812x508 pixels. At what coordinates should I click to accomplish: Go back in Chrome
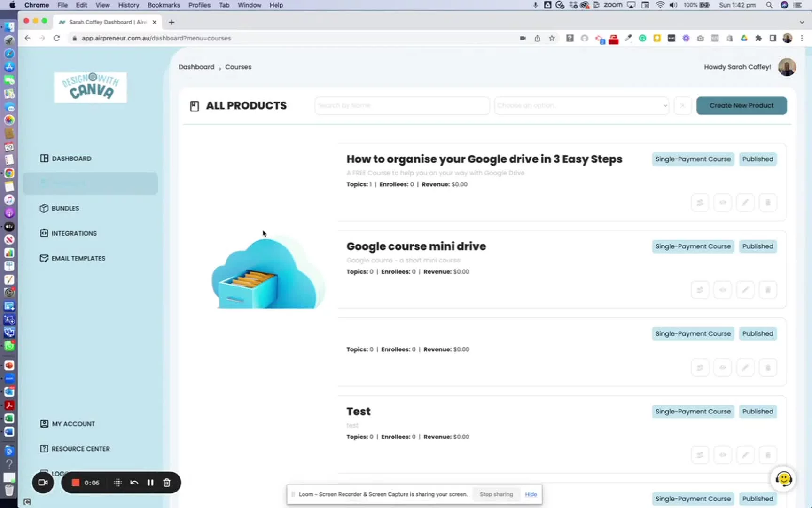pyautogui.click(x=27, y=38)
